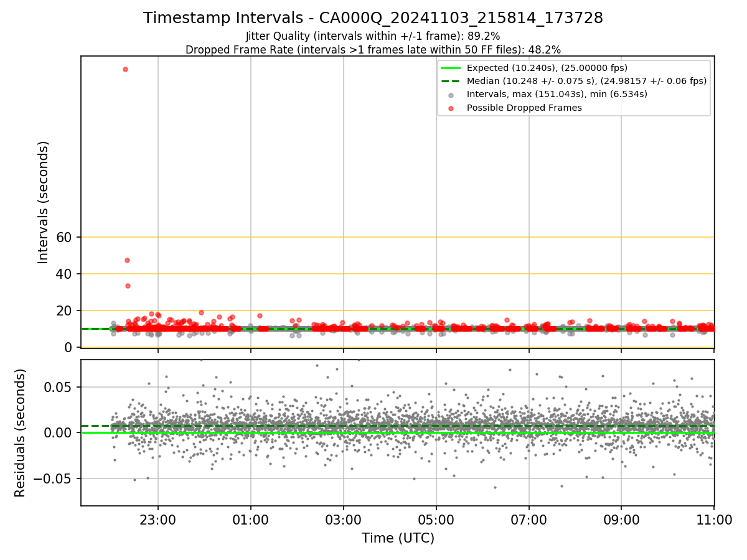Viewport: 747px width, 560px height.
Task: Click the red dot marker in the legend
Action: click(451, 108)
